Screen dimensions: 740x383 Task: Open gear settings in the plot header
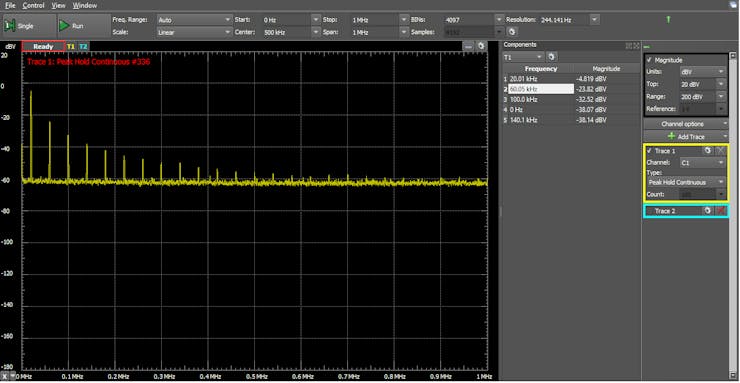481,46
